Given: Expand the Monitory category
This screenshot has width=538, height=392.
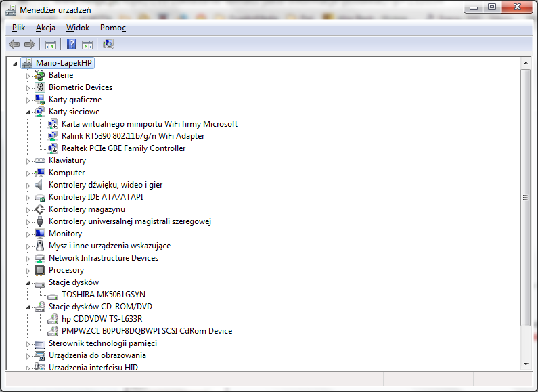Looking at the screenshot, I should [x=28, y=234].
